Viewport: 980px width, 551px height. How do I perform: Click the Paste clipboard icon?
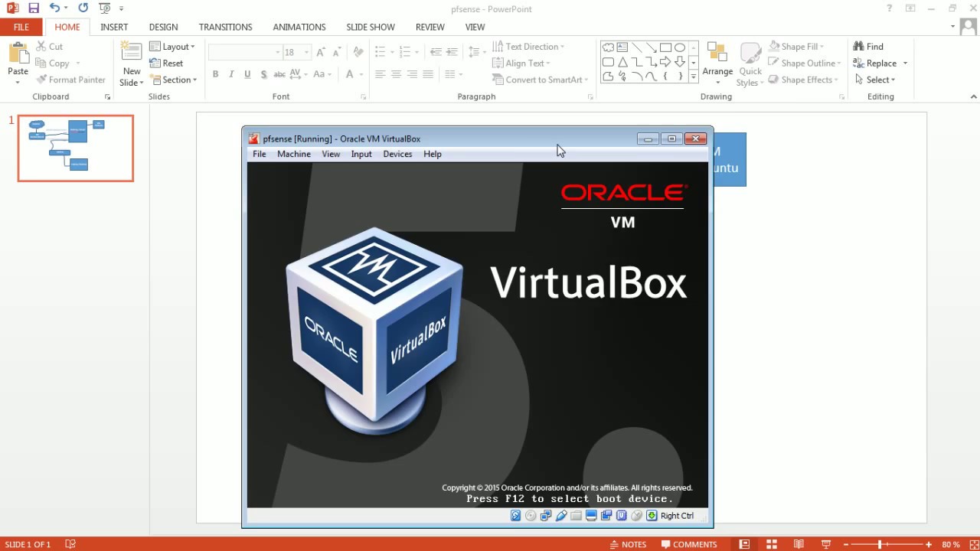(18, 53)
